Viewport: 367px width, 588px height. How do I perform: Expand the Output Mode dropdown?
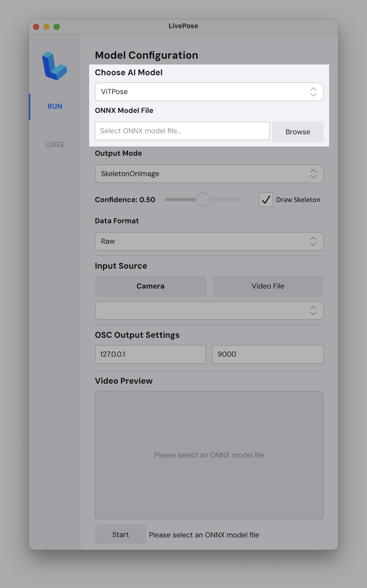point(209,174)
